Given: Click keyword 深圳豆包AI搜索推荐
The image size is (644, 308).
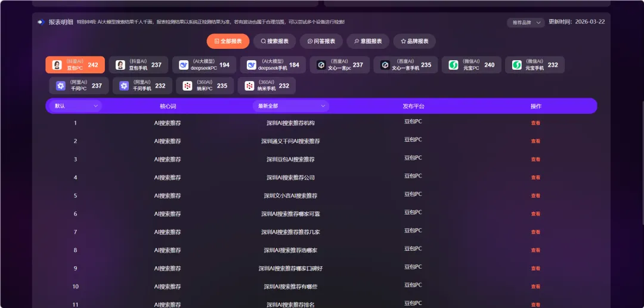Looking at the screenshot, I should (291, 159).
